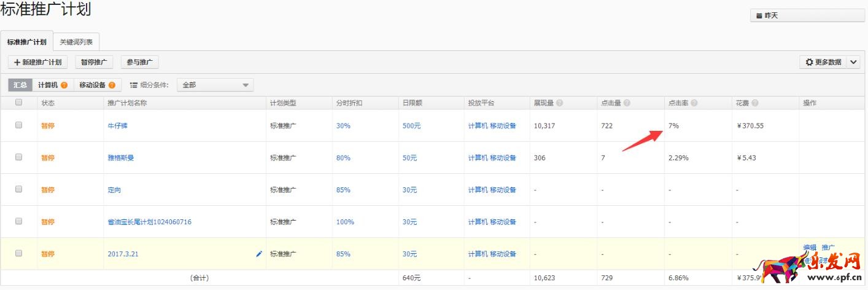868x290 pixels.
Task: Click the help icon beside 点击率 header
Action: [x=694, y=103]
